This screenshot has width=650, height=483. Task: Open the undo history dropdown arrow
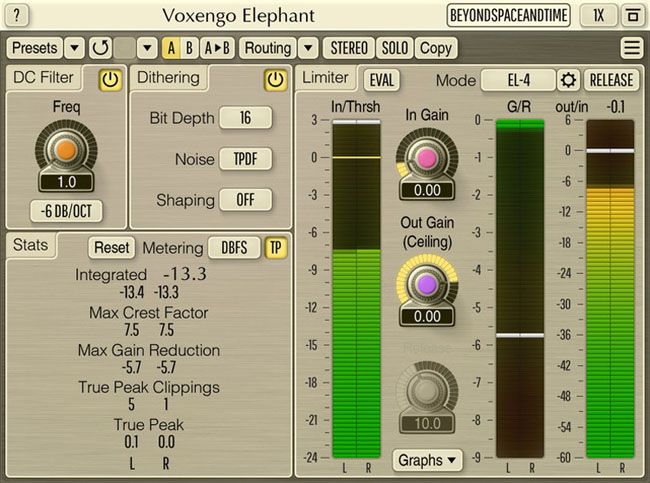click(147, 48)
